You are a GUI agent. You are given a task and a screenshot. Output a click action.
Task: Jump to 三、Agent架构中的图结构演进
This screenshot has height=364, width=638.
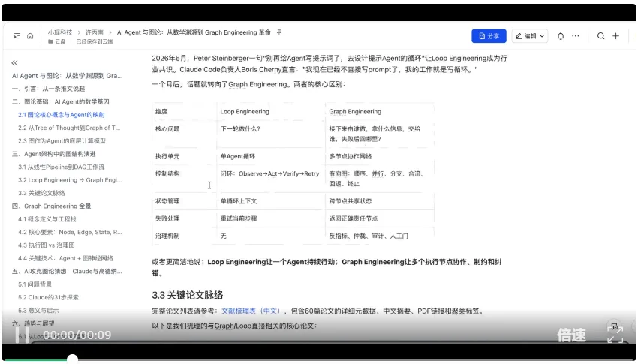[x=54, y=154]
